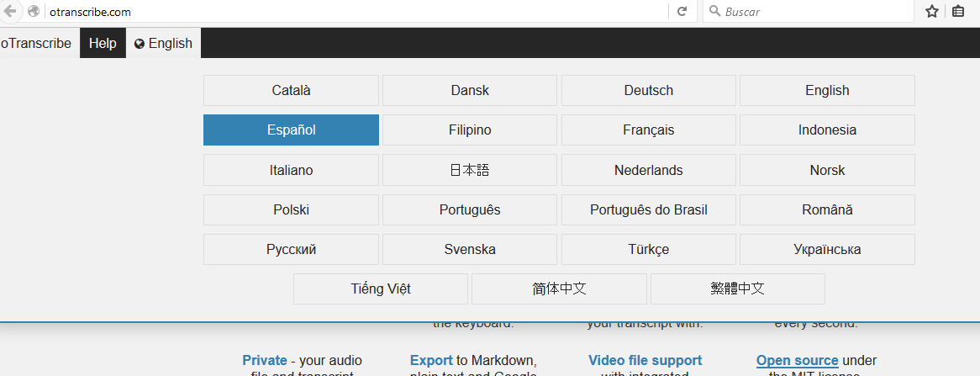Viewport: 980px width, 376px height.
Task: Click the reload page icon
Action: (682, 12)
